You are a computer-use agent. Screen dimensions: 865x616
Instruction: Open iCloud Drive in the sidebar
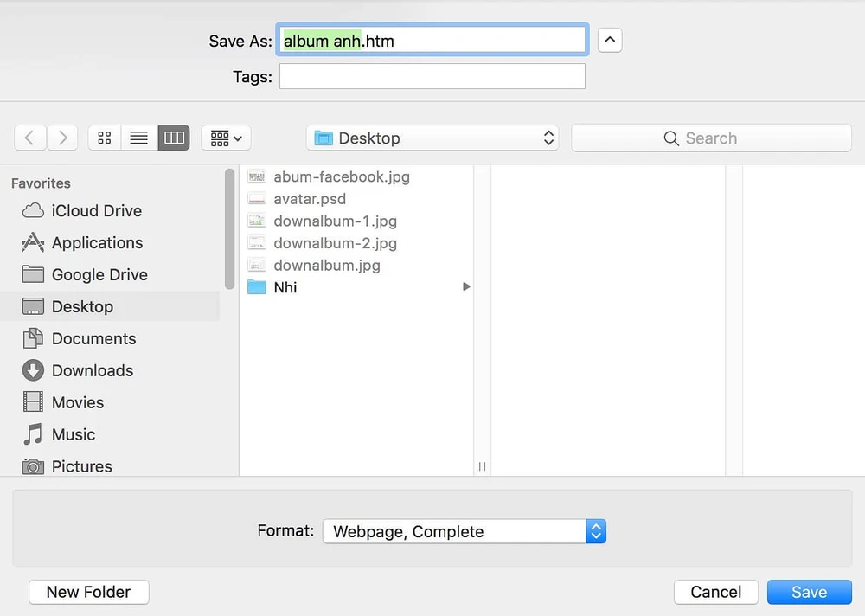click(96, 211)
